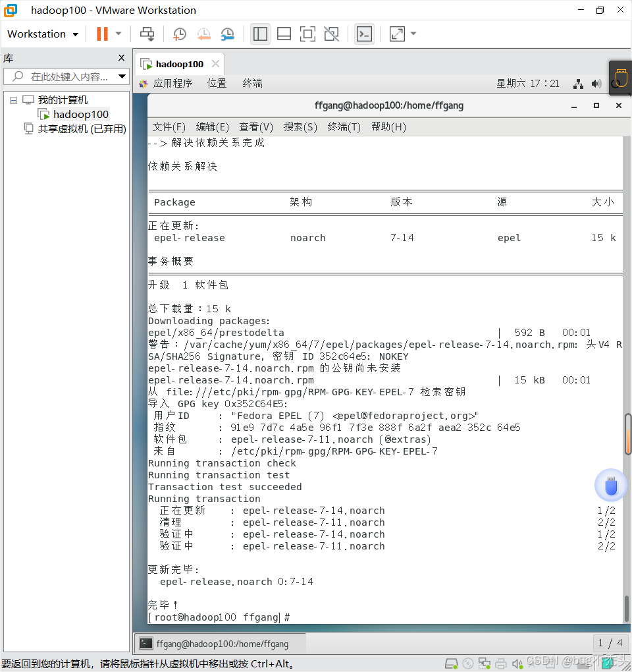Collapse the 我的计算机 tree node
The image size is (632, 672).
pos(13,100)
